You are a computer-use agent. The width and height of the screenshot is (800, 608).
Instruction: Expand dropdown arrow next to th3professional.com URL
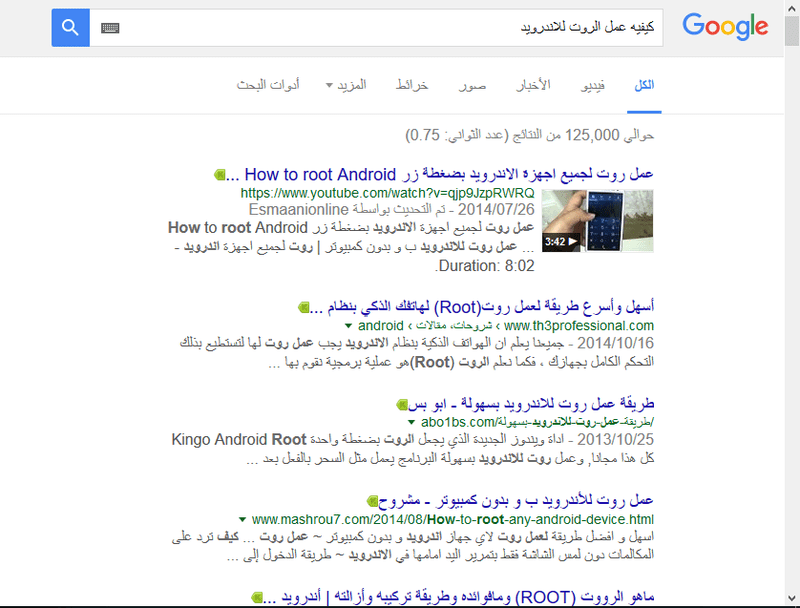(348, 326)
